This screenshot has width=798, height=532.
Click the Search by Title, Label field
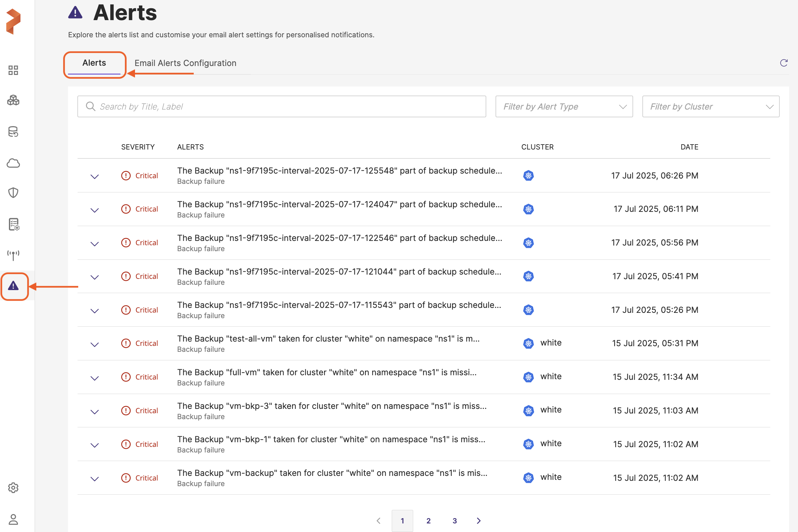282,107
